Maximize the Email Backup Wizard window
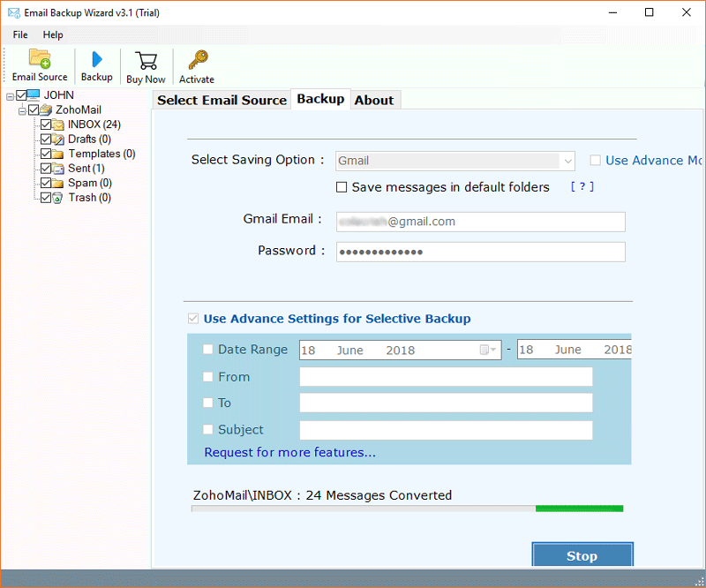Viewport: 706px width, 588px height. pyautogui.click(x=650, y=12)
